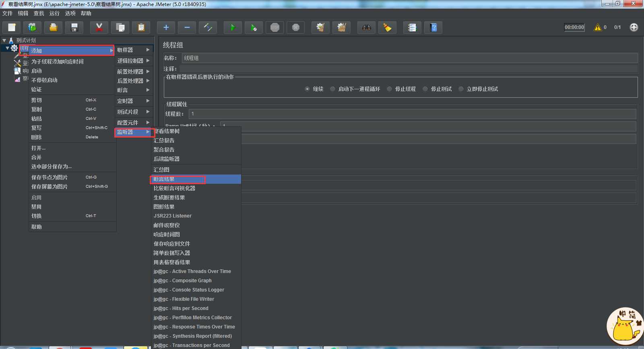Click the Shutdown test icon
Screen dimensions: 644x349
[295, 27]
